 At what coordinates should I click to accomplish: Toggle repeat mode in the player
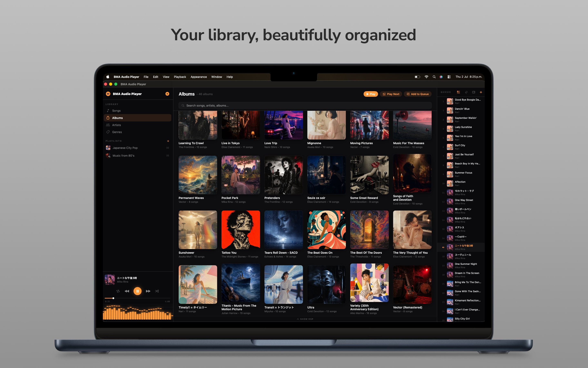118,291
